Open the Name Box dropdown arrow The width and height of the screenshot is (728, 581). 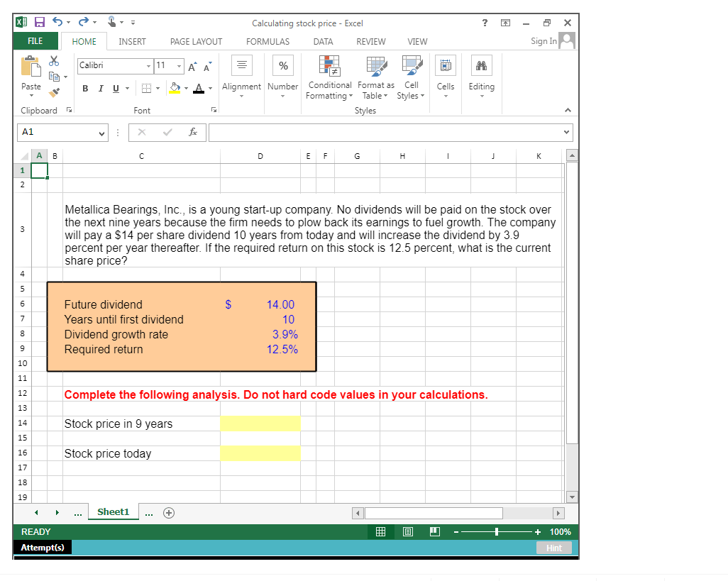(x=101, y=132)
